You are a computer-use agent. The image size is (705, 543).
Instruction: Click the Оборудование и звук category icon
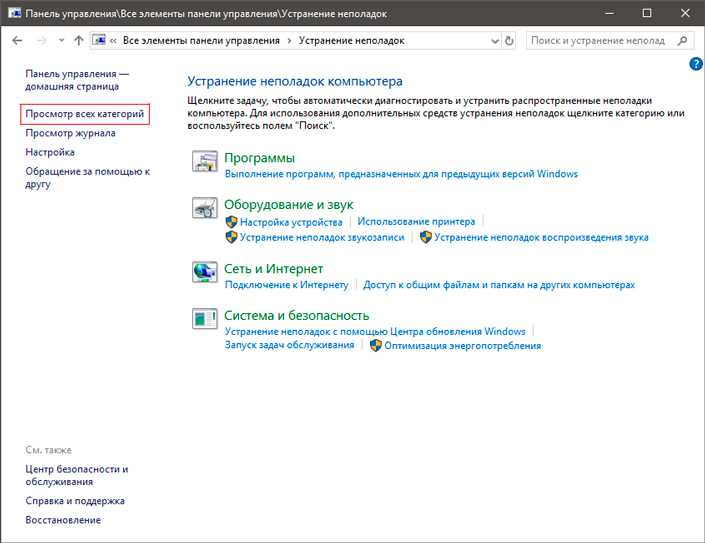click(x=205, y=208)
